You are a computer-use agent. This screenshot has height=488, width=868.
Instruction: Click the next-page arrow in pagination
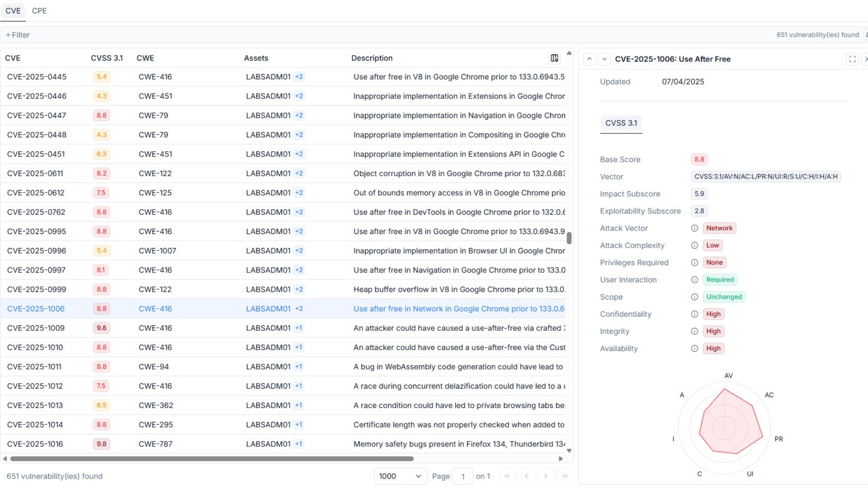pos(546,476)
